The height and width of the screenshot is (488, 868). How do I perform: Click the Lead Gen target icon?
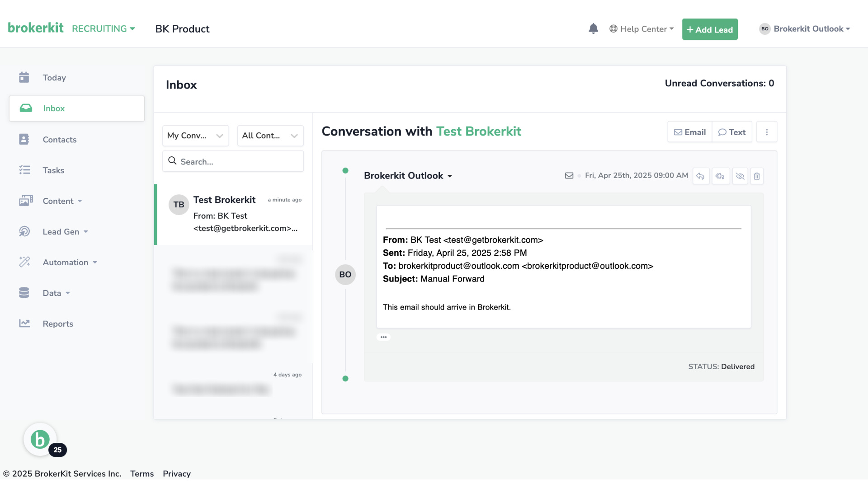[24, 231]
